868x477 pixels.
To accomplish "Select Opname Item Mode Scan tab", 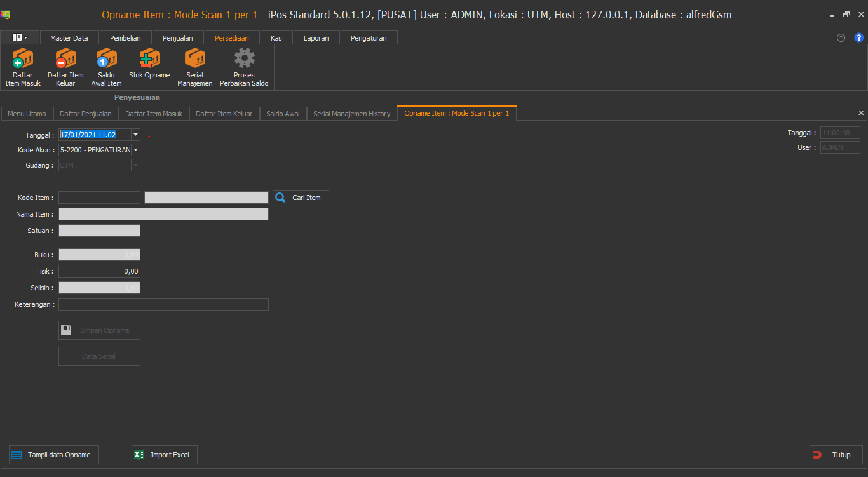I will (x=457, y=113).
